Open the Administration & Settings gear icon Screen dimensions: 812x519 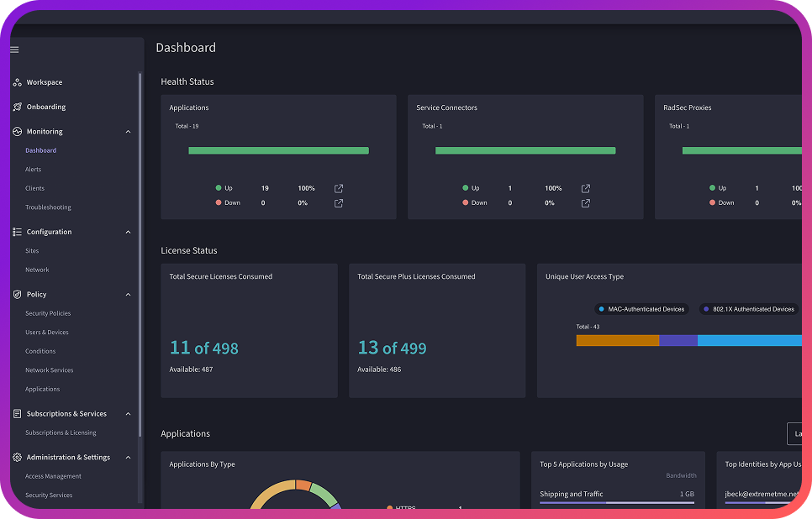pos(16,457)
